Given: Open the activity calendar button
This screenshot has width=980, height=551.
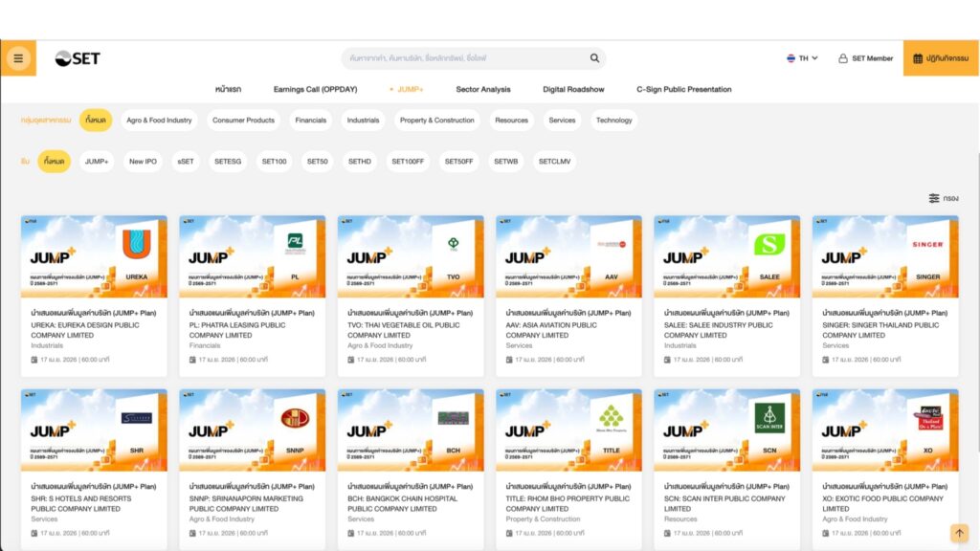Looking at the screenshot, I should pyautogui.click(x=941, y=58).
